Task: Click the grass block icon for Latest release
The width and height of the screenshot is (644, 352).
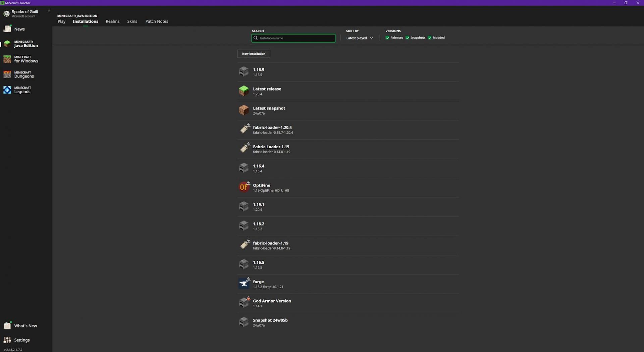Action: 244,91
